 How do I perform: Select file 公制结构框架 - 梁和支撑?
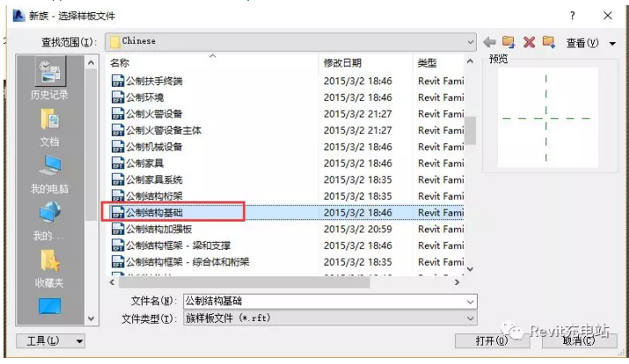pyautogui.click(x=179, y=245)
